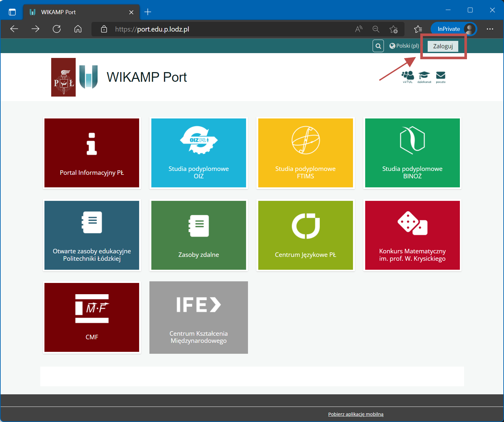Open the browser settings ellipsis menu
Screen dimensions: 504x422
pyautogui.click(x=490, y=29)
